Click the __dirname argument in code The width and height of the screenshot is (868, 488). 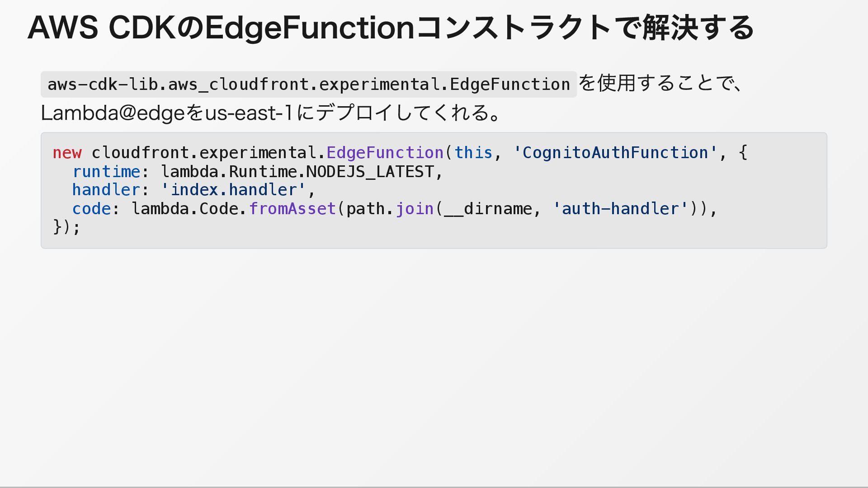pyautogui.click(x=488, y=209)
